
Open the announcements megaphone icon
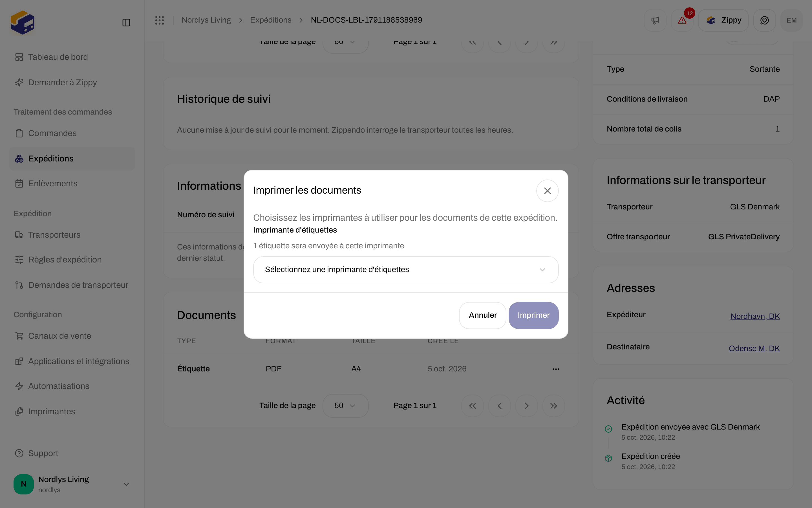click(655, 20)
